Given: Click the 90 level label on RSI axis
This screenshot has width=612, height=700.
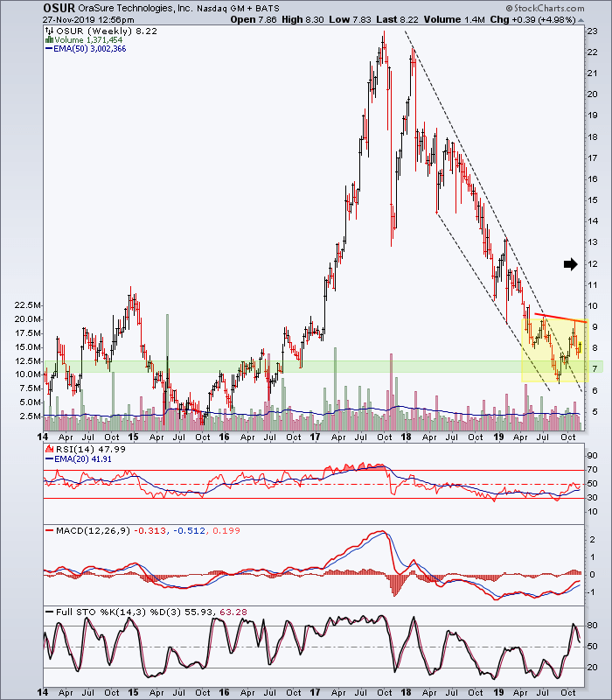Looking at the screenshot, I should (x=593, y=456).
